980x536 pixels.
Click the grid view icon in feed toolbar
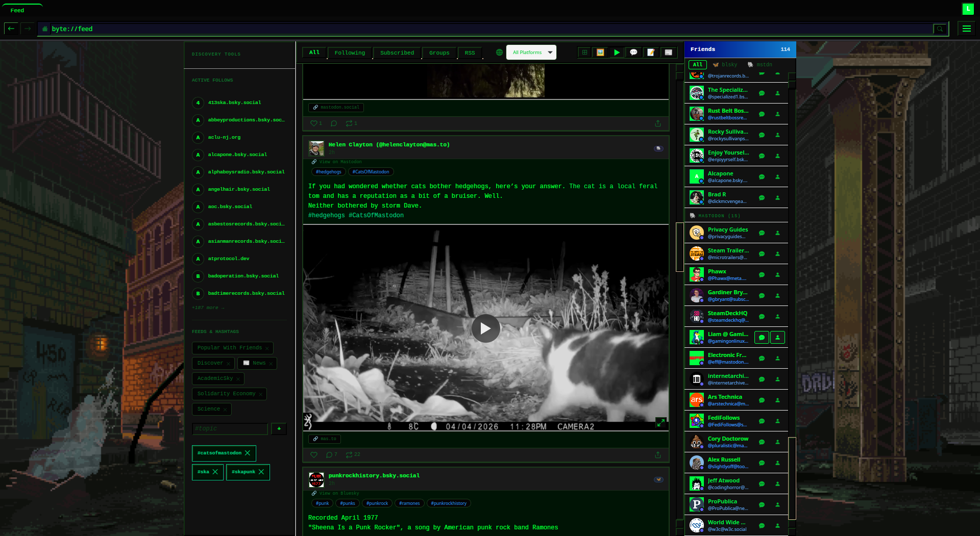tap(584, 53)
